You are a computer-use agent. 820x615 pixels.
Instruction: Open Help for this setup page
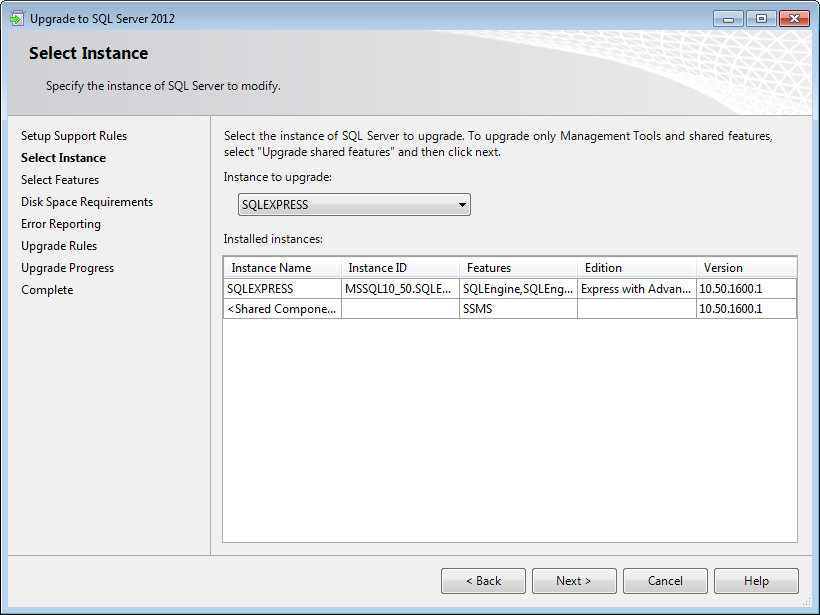[x=756, y=581]
